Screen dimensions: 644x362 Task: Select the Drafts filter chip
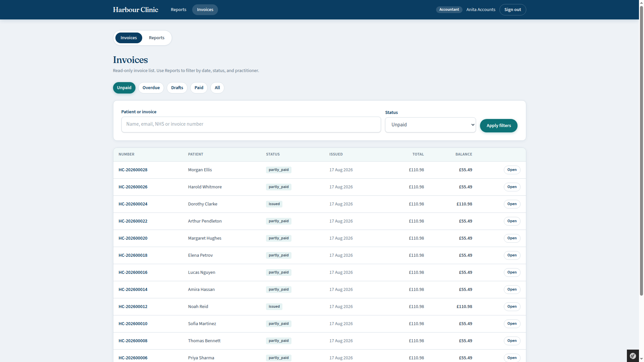point(177,88)
